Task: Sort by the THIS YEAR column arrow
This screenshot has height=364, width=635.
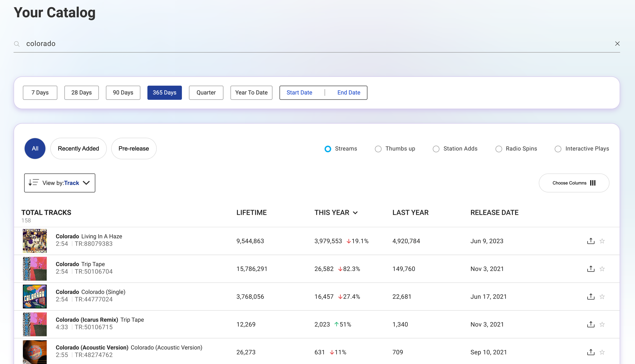Action: (355, 213)
